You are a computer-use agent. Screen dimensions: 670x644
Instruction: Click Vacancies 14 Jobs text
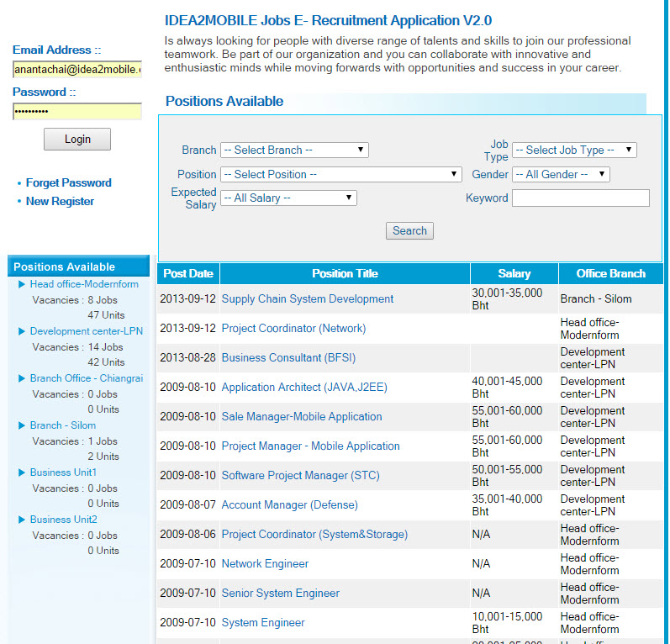point(78,347)
